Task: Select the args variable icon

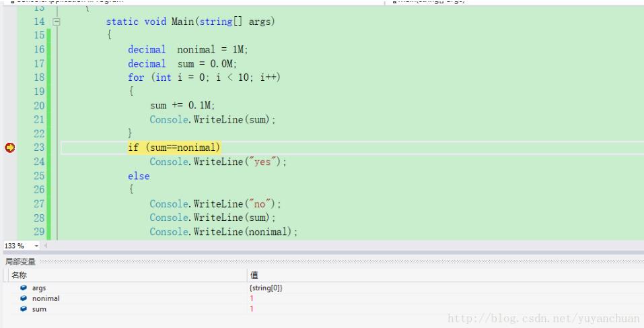Action: pos(24,288)
